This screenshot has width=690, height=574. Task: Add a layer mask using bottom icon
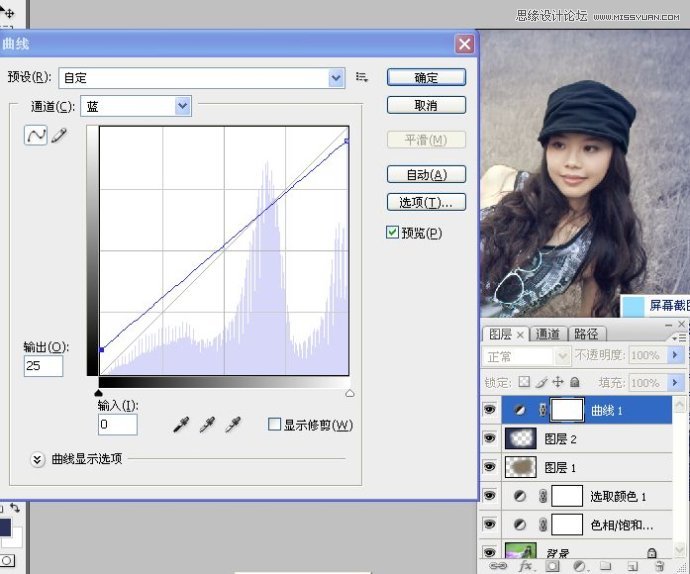(553, 566)
